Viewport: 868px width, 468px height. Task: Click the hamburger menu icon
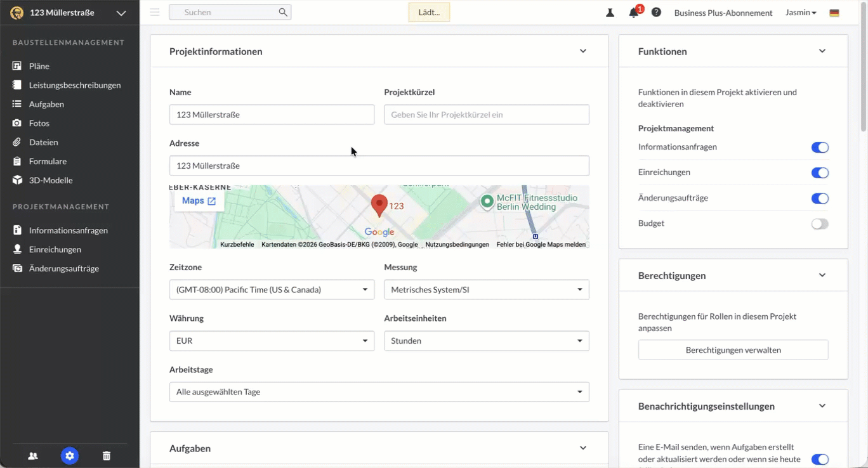click(155, 13)
